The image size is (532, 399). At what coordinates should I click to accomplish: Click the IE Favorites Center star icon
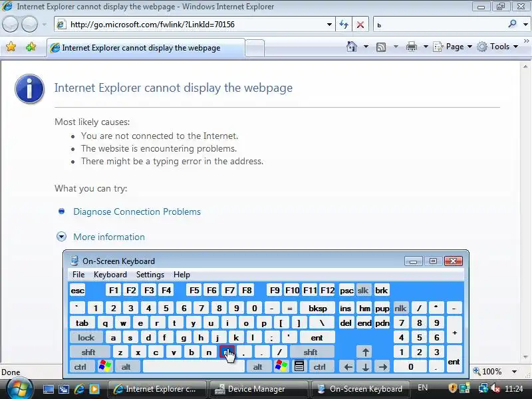pyautogui.click(x=11, y=47)
